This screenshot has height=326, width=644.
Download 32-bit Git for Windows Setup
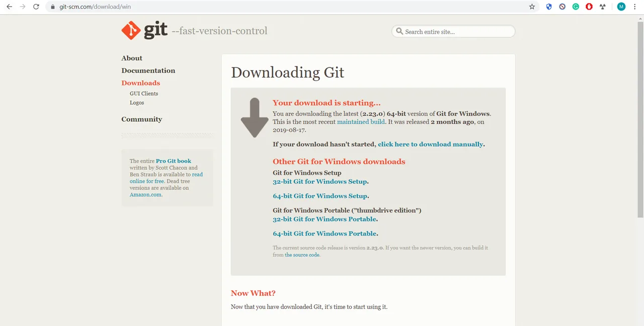pos(320,181)
